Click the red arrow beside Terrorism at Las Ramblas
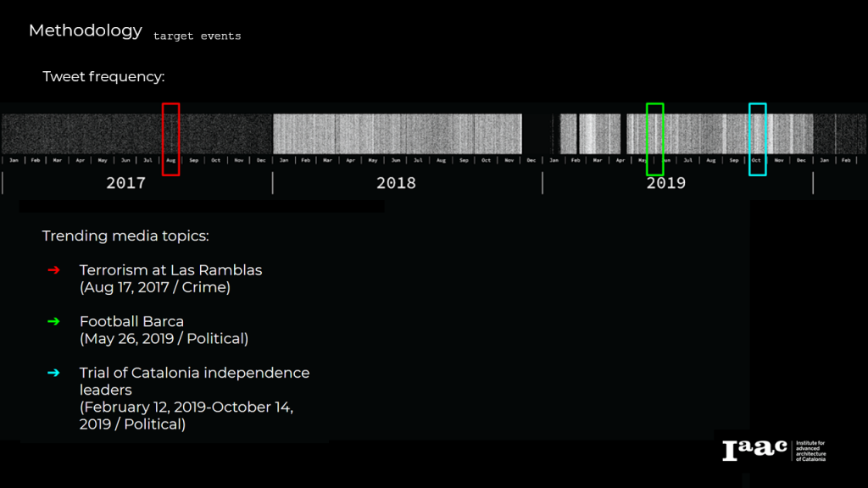 [53, 270]
